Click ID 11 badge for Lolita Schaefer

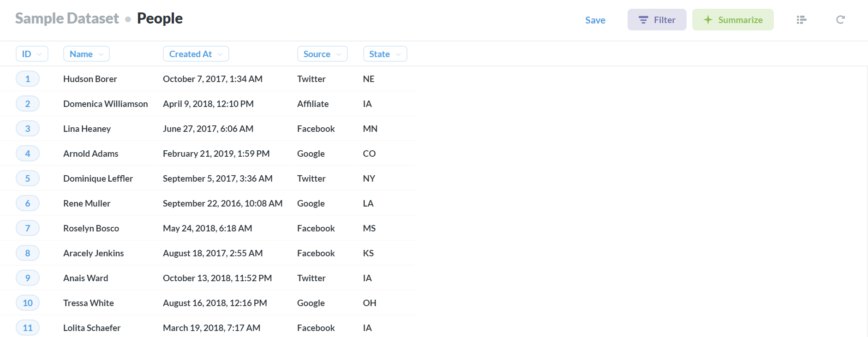(28, 328)
